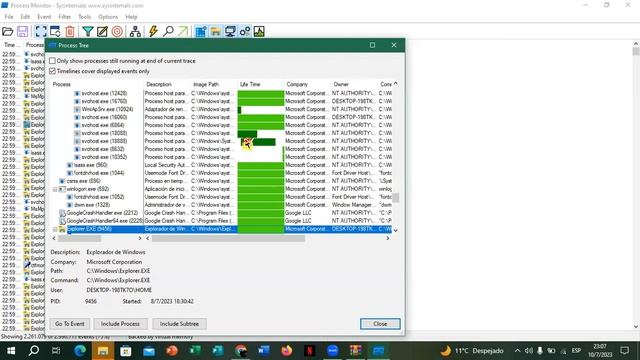Image resolution: width=640 pixels, height=360 pixels.
Task: Click the Include Process target icon
Action: pyautogui.click(x=117, y=31)
